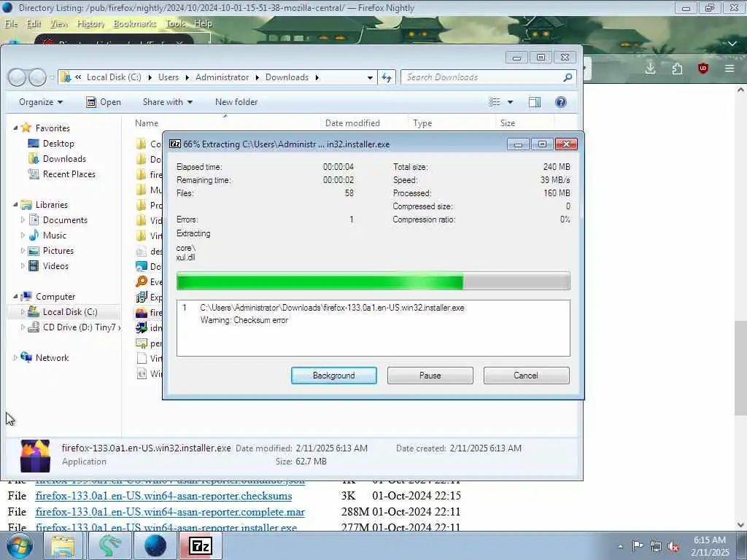Click the Background button in 7-Zip dialog
The width and height of the screenshot is (747, 560).
point(333,376)
